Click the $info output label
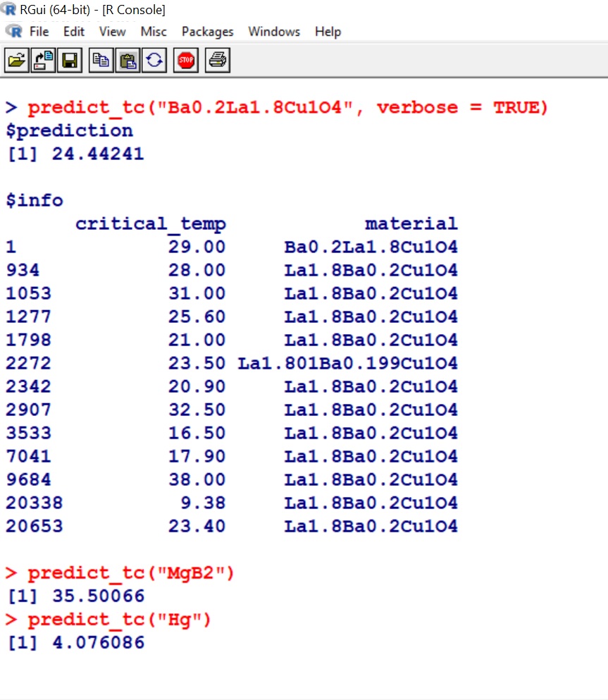 tap(35, 200)
